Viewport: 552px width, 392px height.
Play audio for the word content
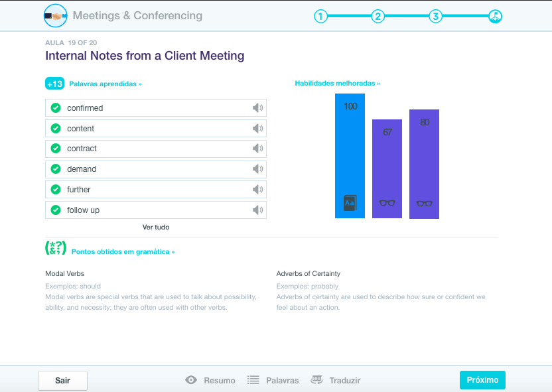(x=257, y=128)
